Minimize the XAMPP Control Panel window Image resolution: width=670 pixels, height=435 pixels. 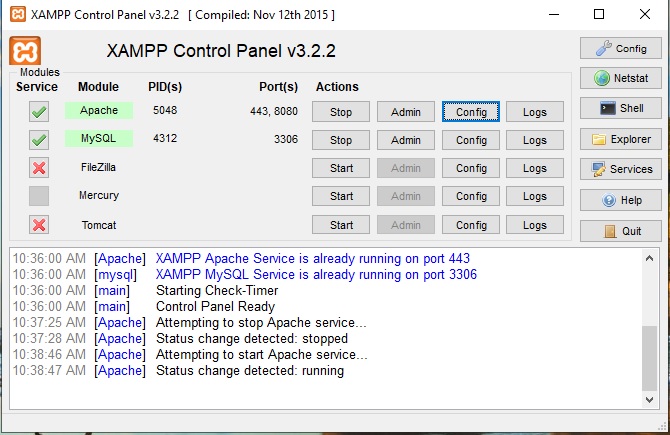[x=554, y=14]
